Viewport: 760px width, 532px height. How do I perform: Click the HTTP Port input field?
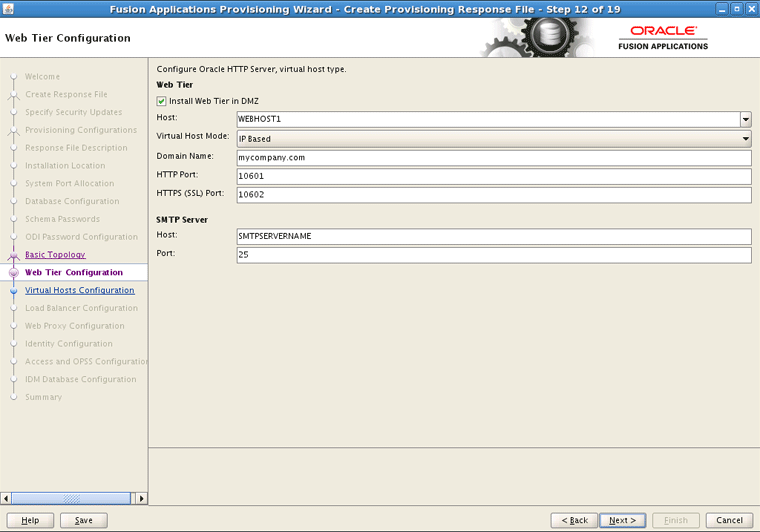[x=494, y=176]
